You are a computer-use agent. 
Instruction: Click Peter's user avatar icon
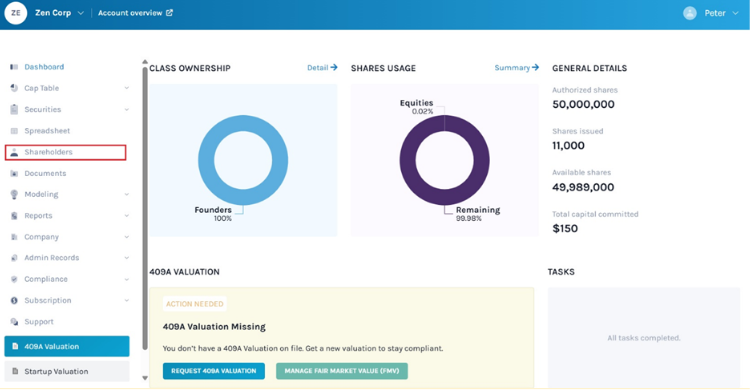pos(690,13)
